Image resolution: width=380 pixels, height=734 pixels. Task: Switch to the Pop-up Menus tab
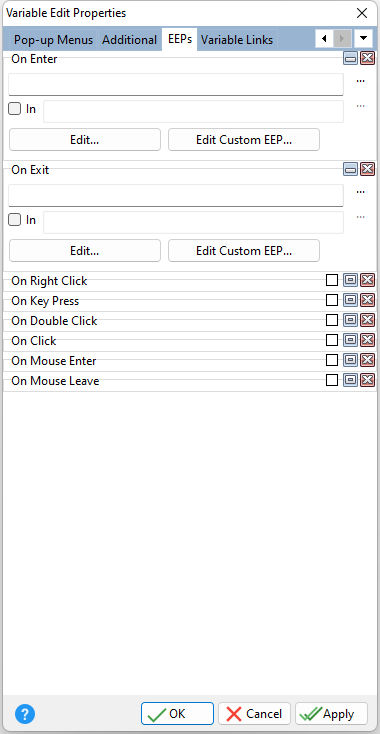[53, 40]
